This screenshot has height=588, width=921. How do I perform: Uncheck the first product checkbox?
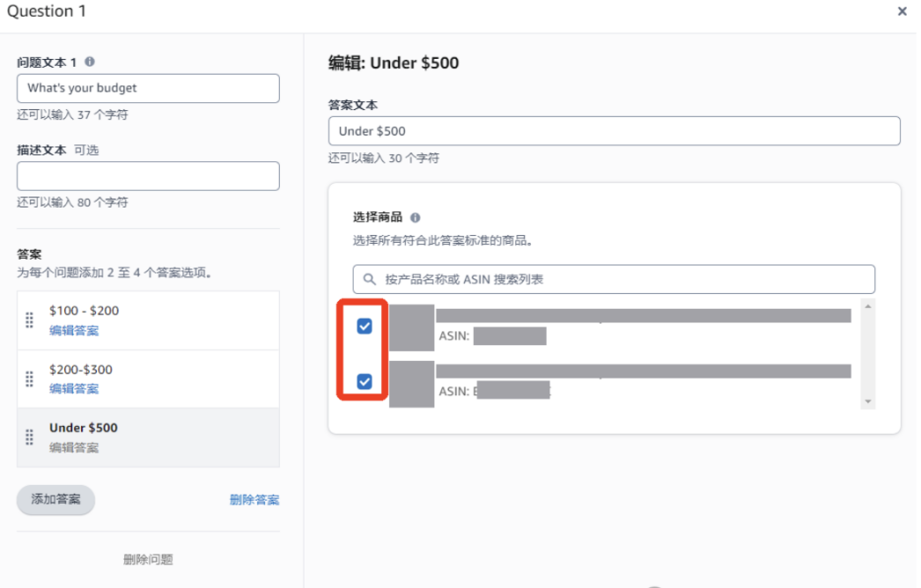pyautogui.click(x=365, y=327)
